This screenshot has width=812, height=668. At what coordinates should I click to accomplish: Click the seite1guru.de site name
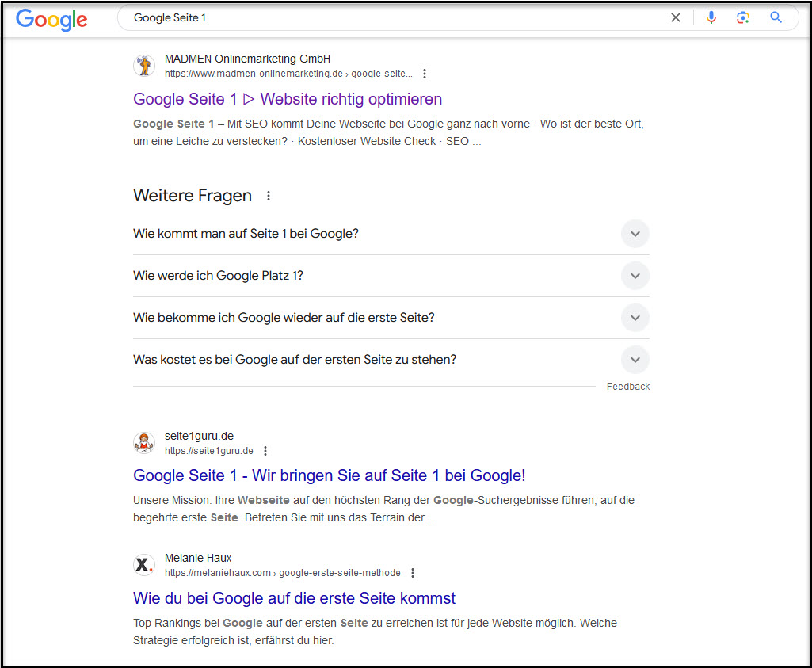coord(199,436)
